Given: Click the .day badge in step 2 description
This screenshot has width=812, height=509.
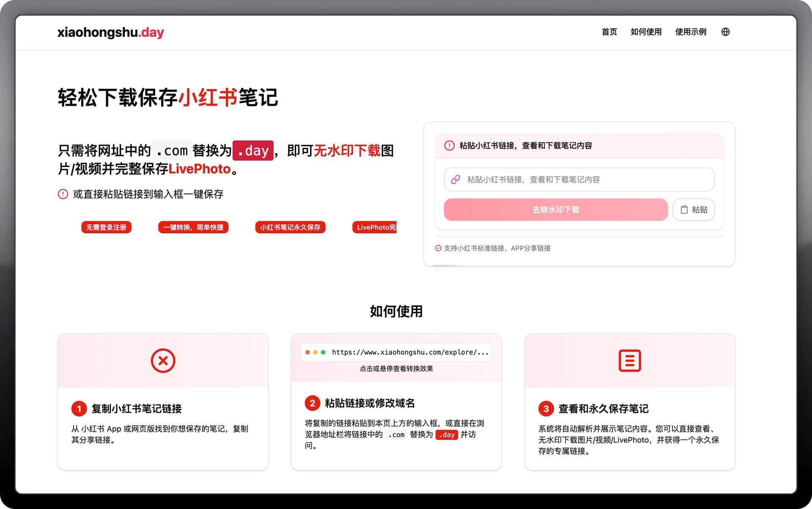Looking at the screenshot, I should click(x=447, y=435).
